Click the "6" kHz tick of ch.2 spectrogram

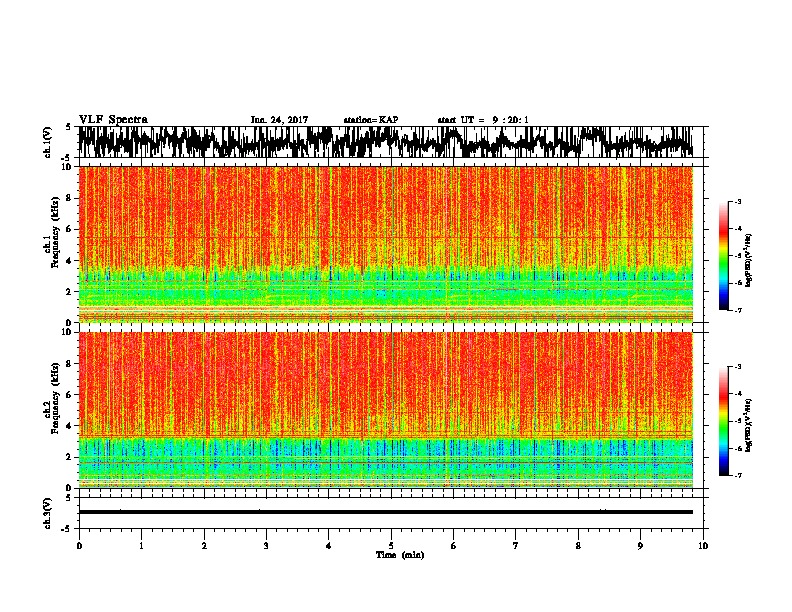pyautogui.click(x=71, y=394)
